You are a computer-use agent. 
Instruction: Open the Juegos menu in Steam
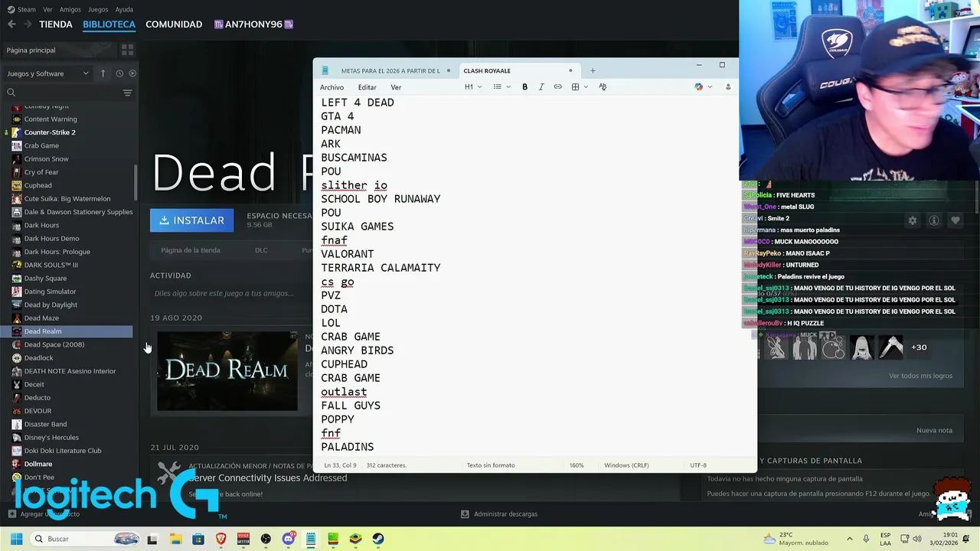tap(98, 9)
